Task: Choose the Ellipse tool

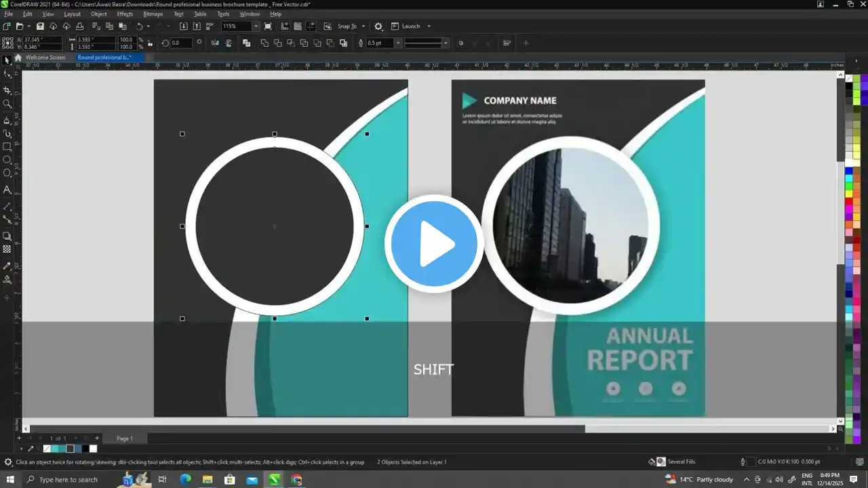Action: [x=7, y=160]
